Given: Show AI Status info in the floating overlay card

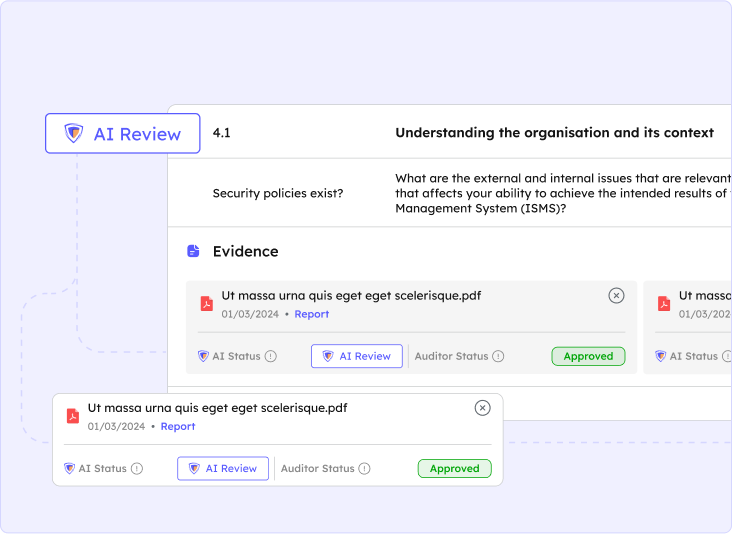Looking at the screenshot, I should pyautogui.click(x=137, y=468).
